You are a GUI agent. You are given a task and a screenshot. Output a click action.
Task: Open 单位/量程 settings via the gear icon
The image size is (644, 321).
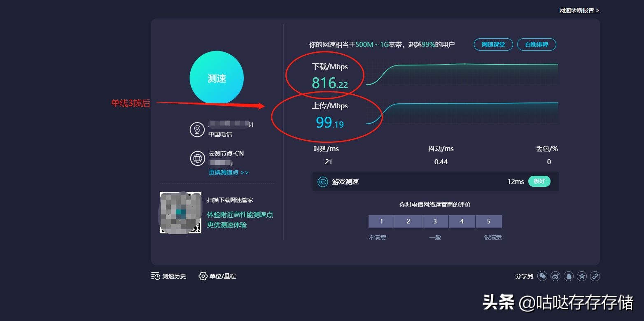[x=203, y=276]
